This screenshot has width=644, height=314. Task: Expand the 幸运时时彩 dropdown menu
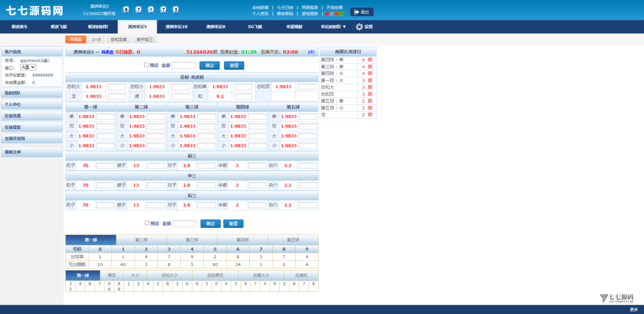(333, 27)
